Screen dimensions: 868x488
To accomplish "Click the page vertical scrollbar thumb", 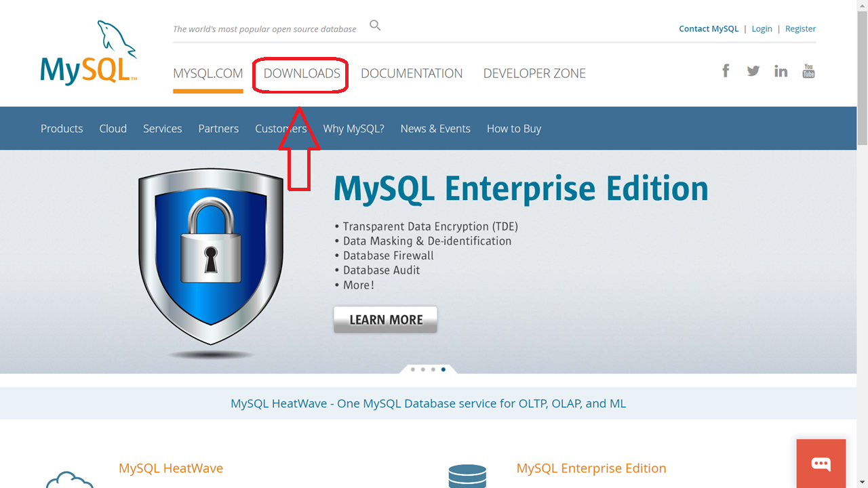I will point(862,78).
